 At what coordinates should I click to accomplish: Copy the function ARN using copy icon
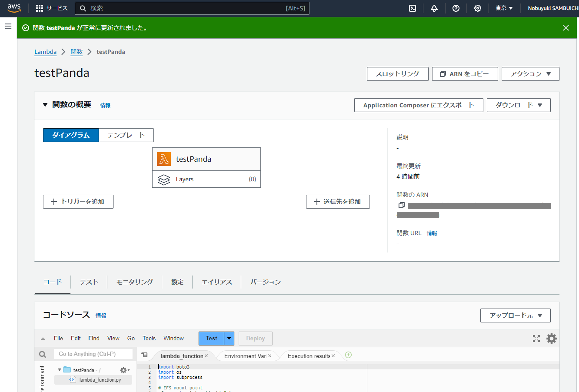coord(401,205)
